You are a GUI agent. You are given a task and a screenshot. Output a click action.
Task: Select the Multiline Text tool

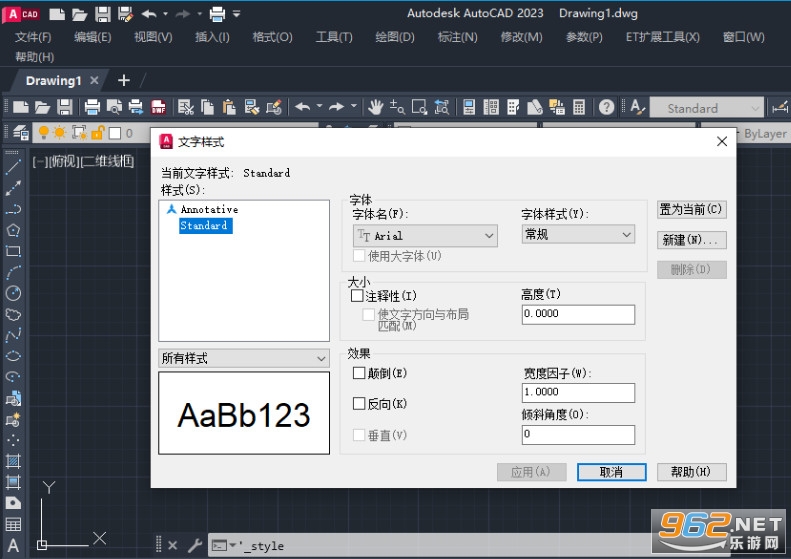point(13,545)
